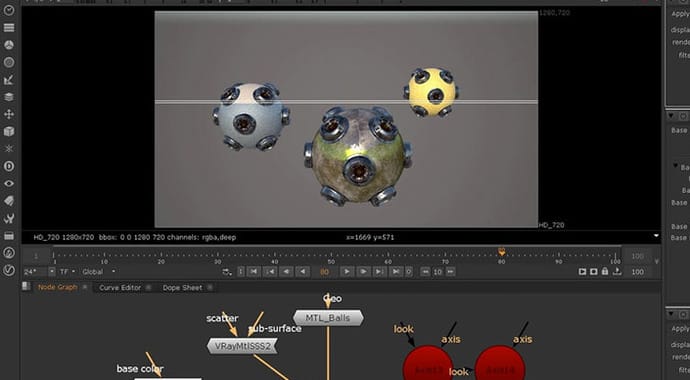The width and height of the screenshot is (690, 380).
Task: Expand the viewer info bar arrow
Action: click(x=656, y=236)
